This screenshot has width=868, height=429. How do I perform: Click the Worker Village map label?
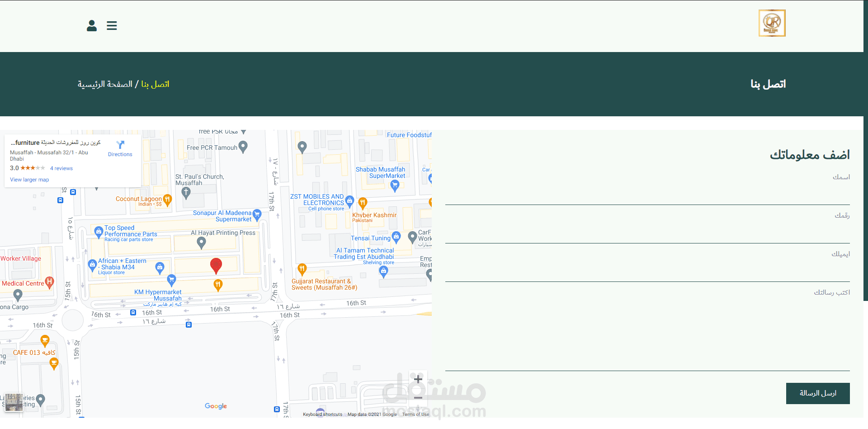pyautogui.click(x=21, y=258)
